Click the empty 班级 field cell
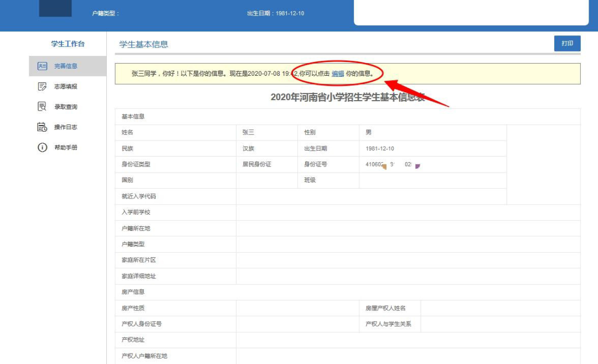 coord(433,180)
